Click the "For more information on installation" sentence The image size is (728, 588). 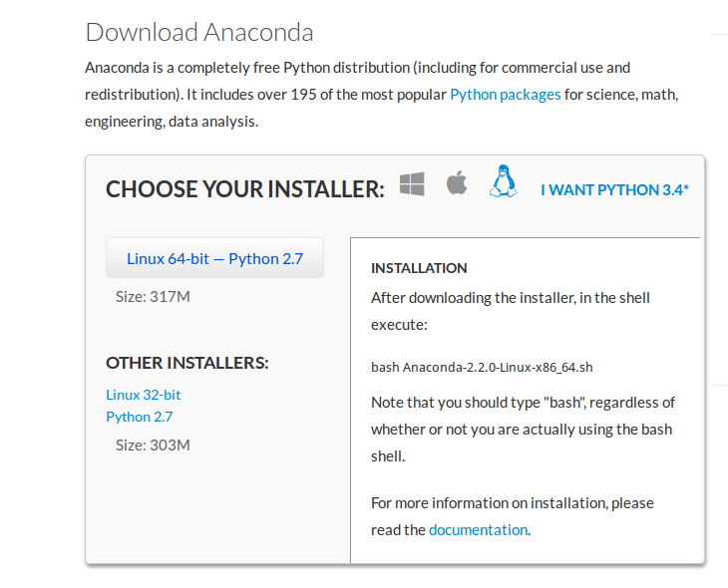tap(513, 516)
